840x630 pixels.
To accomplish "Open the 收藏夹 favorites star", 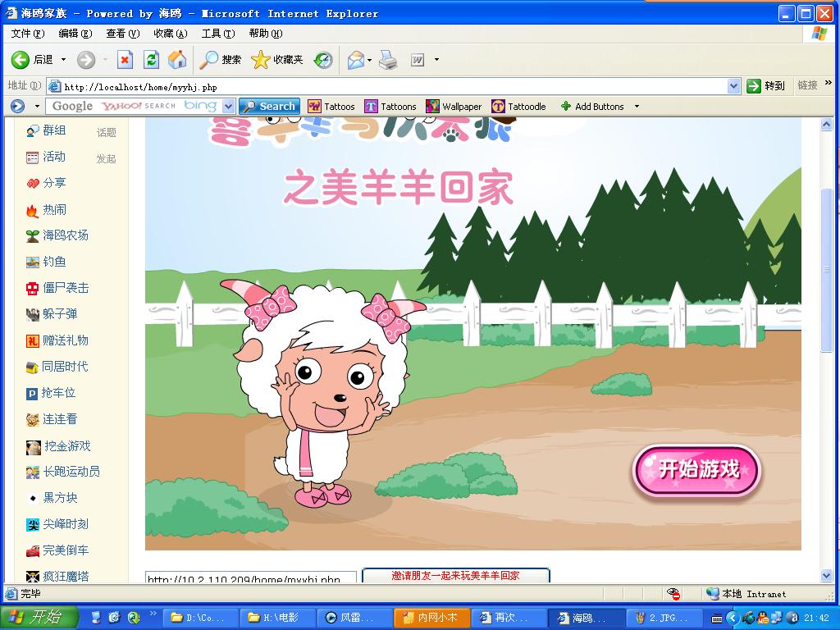I will [276, 59].
